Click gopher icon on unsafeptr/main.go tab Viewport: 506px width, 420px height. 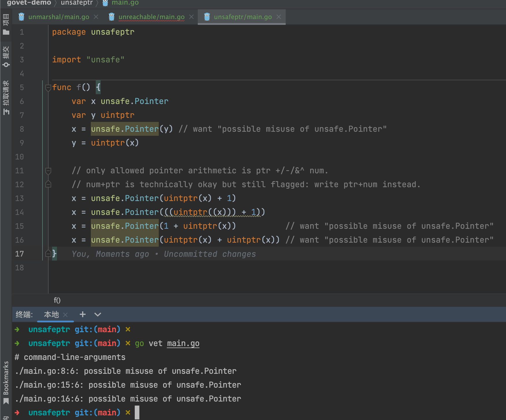click(207, 17)
